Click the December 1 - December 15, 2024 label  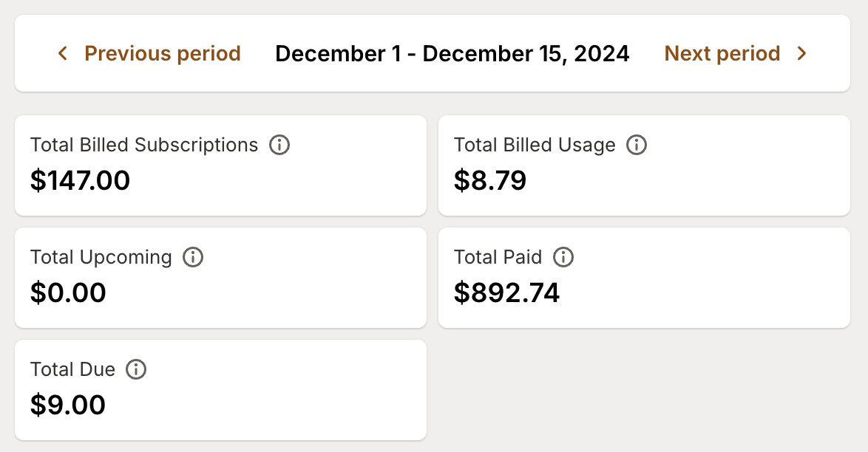(452, 53)
